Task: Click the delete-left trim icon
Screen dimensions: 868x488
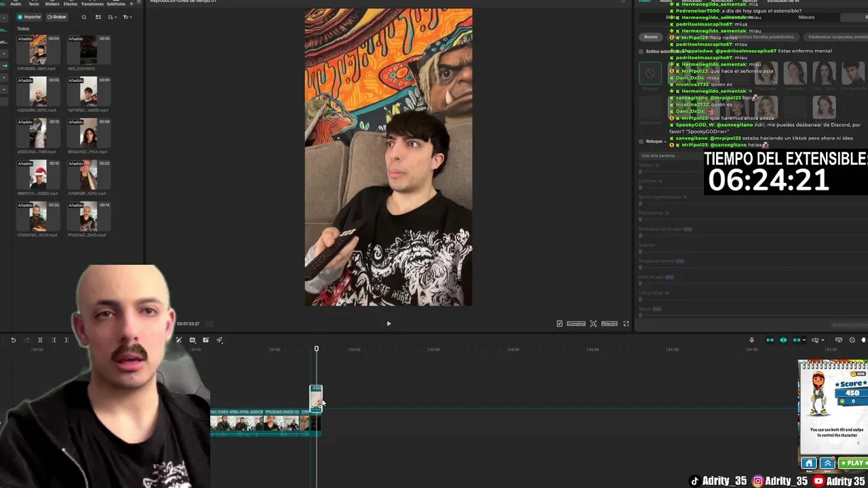Action: [x=54, y=340]
